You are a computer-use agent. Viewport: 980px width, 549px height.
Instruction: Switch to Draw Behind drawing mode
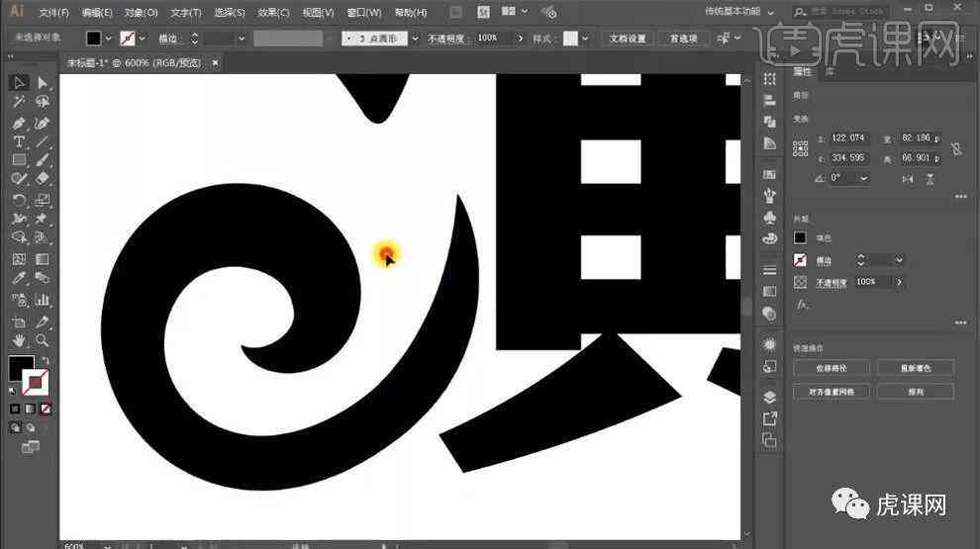pos(30,428)
